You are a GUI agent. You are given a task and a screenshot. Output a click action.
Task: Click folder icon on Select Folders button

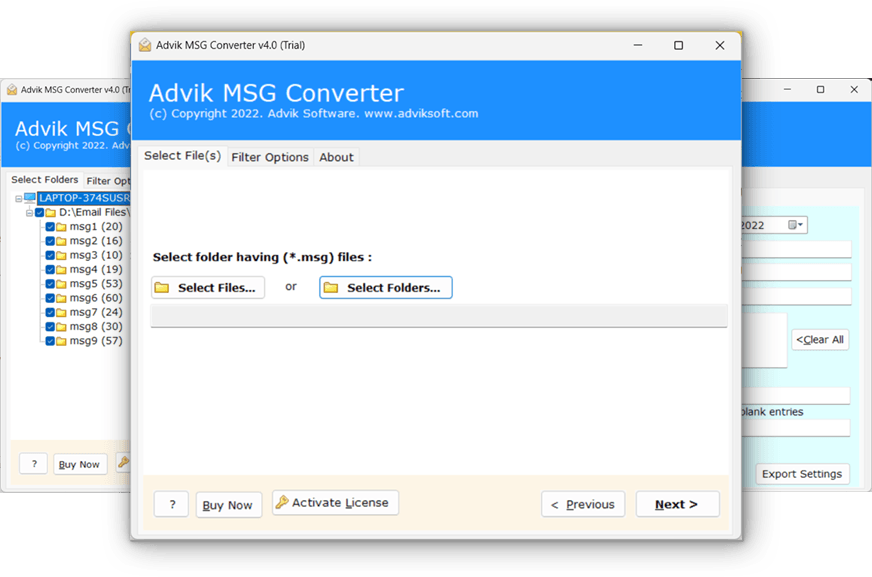tap(331, 287)
